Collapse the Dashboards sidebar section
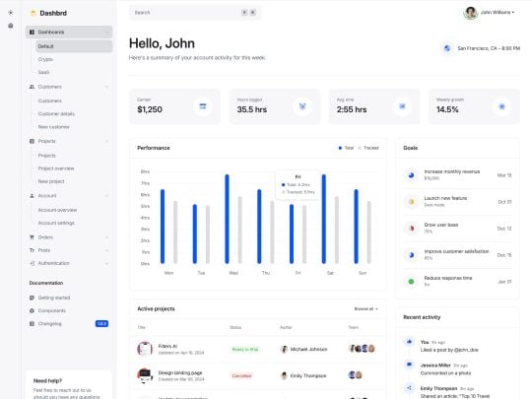The width and height of the screenshot is (532, 399). (69, 32)
